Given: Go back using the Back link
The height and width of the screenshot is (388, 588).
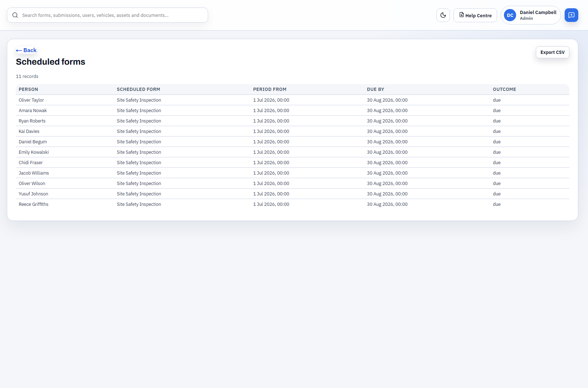Looking at the screenshot, I should (26, 50).
